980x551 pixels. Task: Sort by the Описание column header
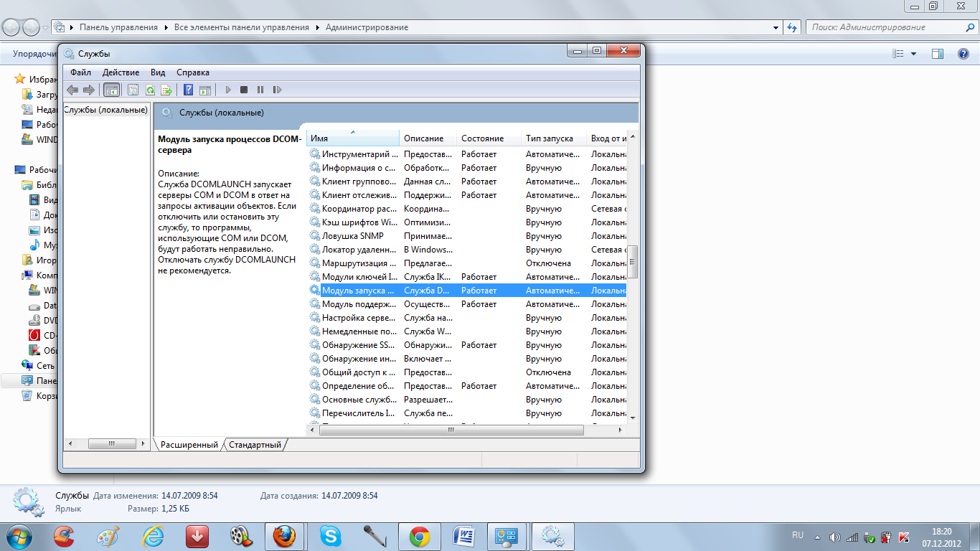[428, 138]
